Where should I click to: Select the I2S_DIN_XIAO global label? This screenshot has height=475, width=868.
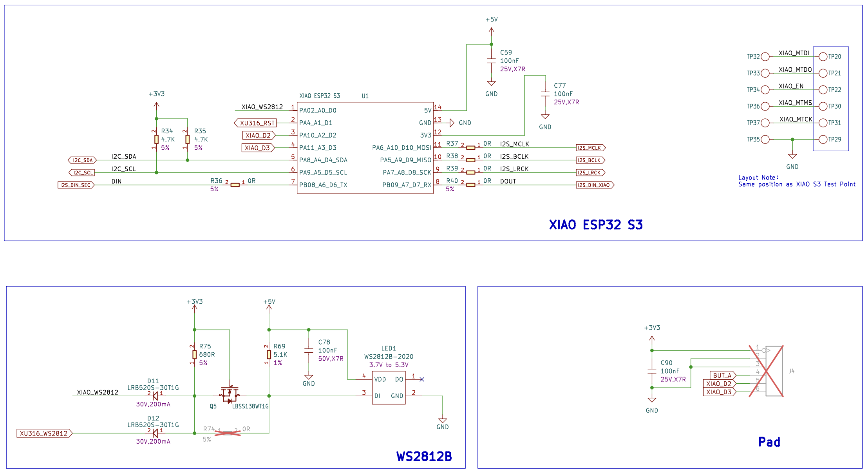[x=594, y=185]
